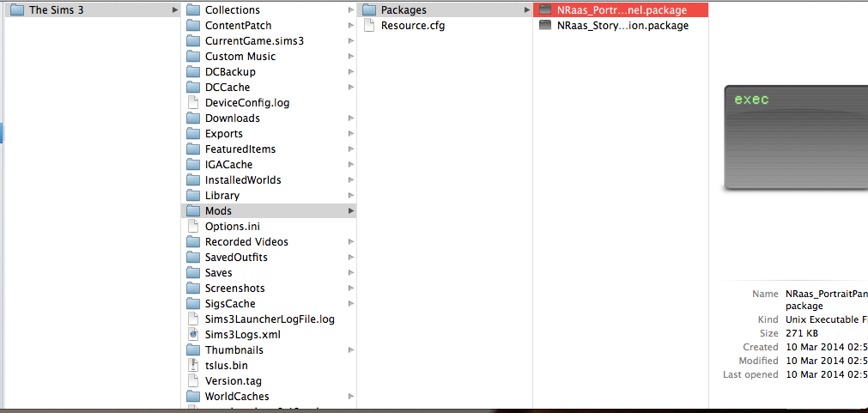This screenshot has height=413, width=868.
Task: Click the NRaas_Story...ion.package exec icon
Action: (x=545, y=26)
